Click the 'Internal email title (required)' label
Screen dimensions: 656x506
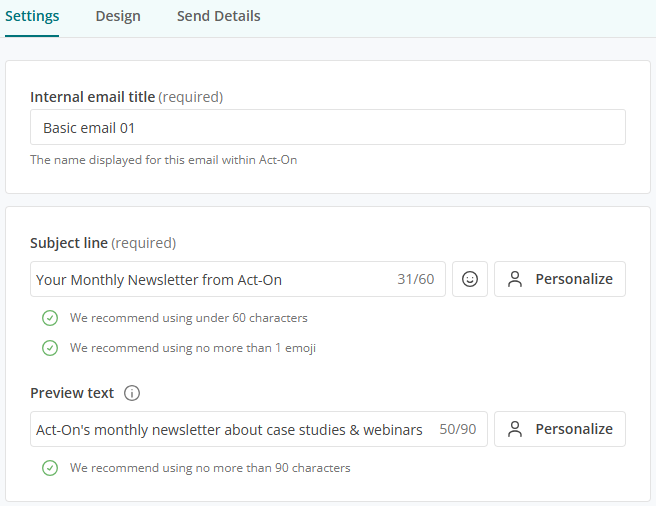click(x=126, y=97)
